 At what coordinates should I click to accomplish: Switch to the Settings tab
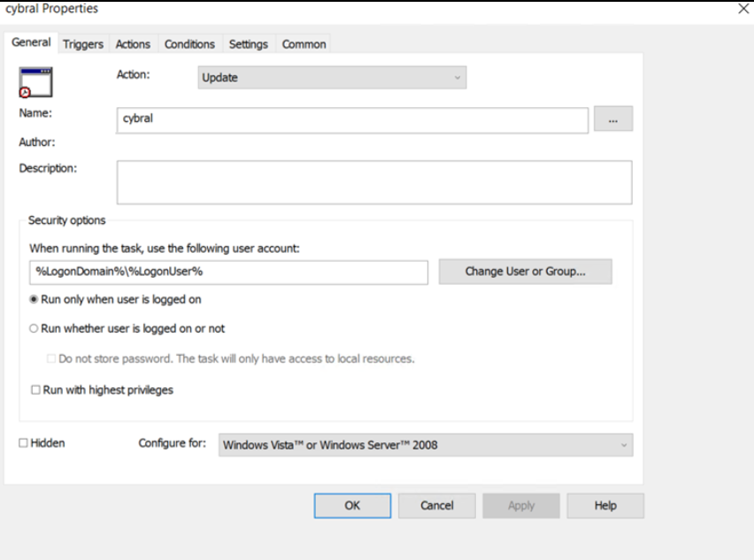pos(248,44)
